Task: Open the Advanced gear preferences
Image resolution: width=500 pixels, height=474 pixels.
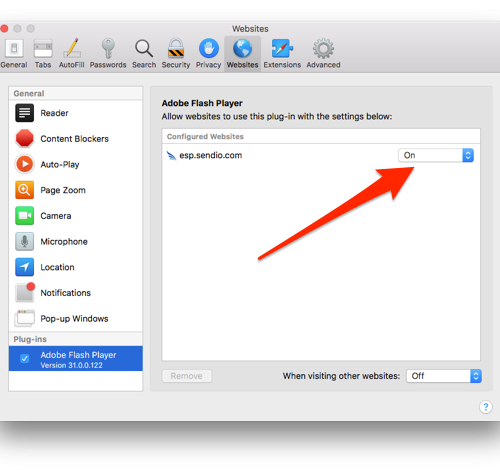Action: (323, 53)
